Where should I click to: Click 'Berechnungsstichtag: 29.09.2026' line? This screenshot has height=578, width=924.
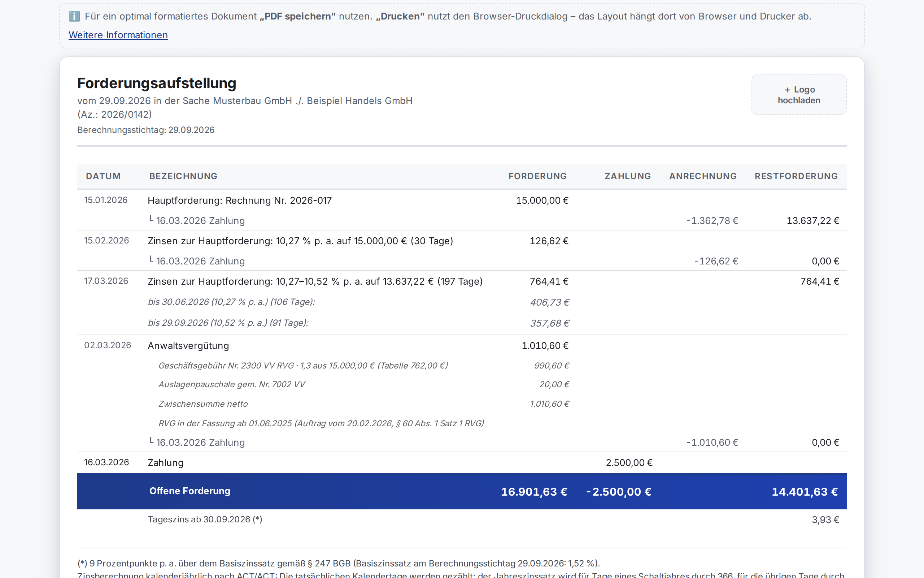tap(146, 130)
